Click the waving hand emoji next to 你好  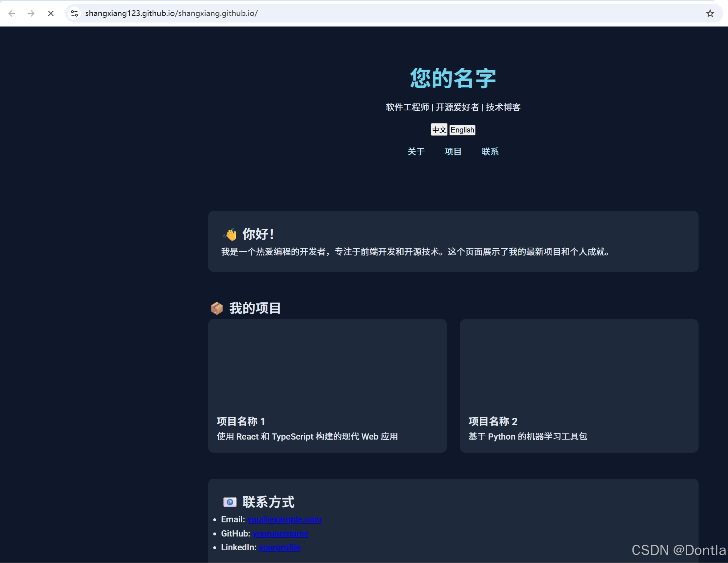[229, 234]
